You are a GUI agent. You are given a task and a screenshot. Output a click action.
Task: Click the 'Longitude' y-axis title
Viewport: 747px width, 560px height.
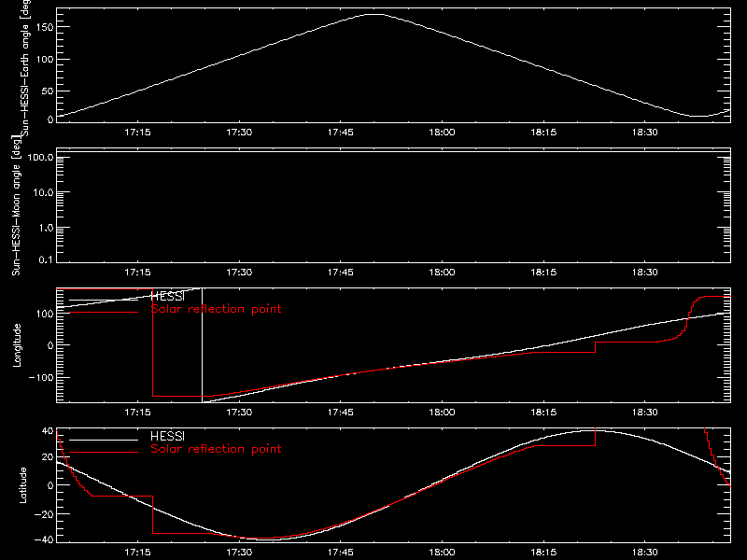[17, 345]
